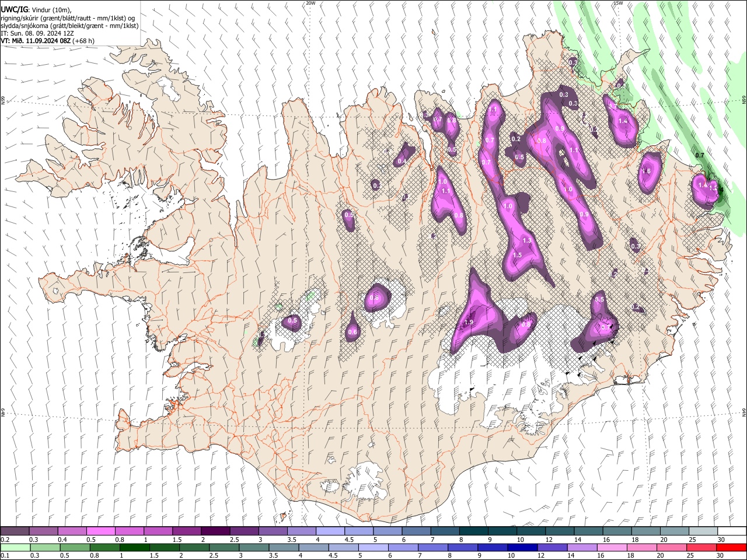This screenshot has height=560, width=747.
Task: Click the 'slydda/snjókoma (grátt/bleikt/grænt' description line
Action: [x=69, y=26]
